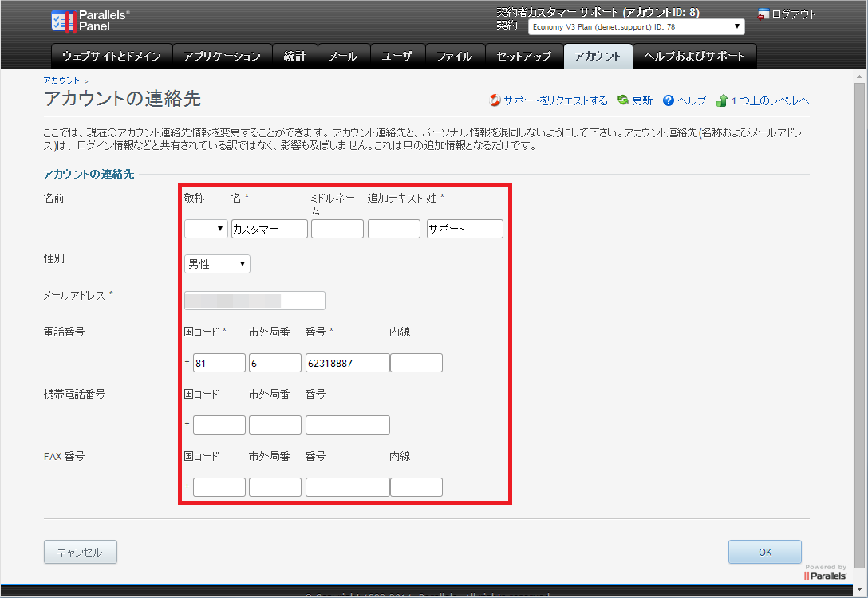
Task: Click the FAX 番号 国コード field
Action: (219, 487)
